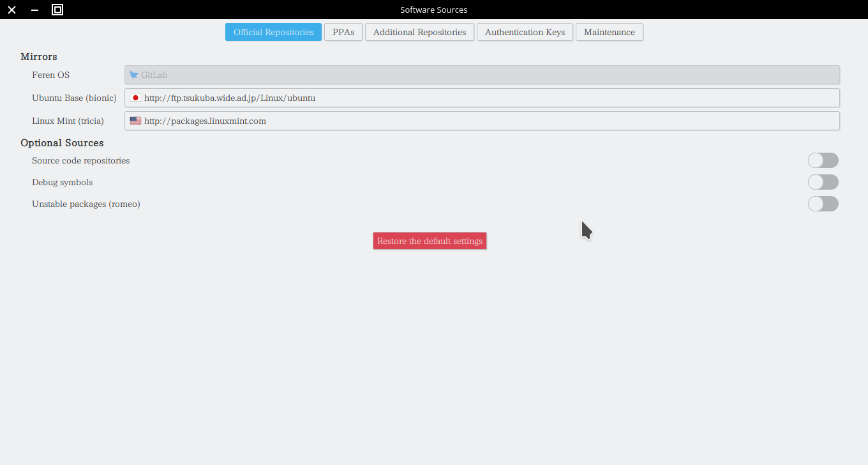Click the Optional Sources heading

[62, 143]
